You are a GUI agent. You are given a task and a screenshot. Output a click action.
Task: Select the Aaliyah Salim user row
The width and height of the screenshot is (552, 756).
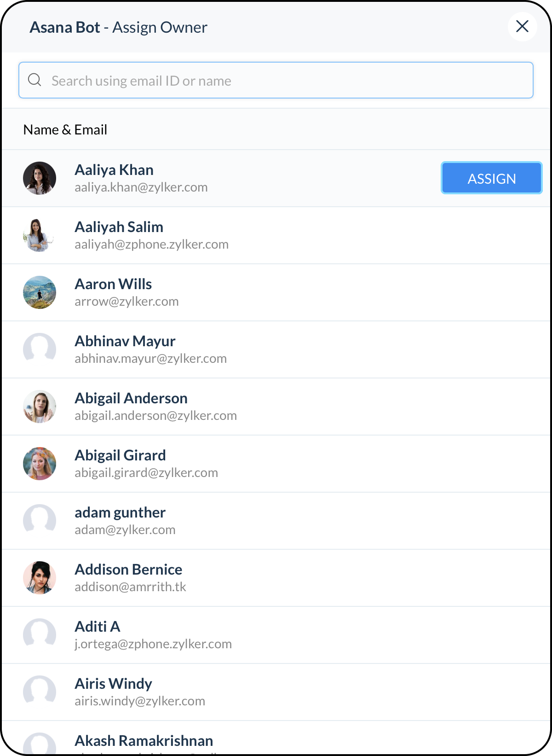[276, 235]
